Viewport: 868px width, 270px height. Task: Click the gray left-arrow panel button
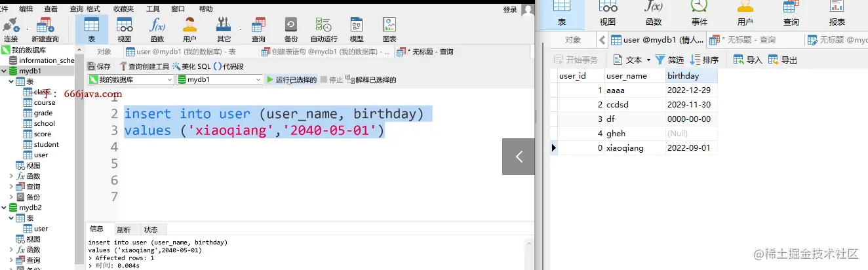[519, 157]
